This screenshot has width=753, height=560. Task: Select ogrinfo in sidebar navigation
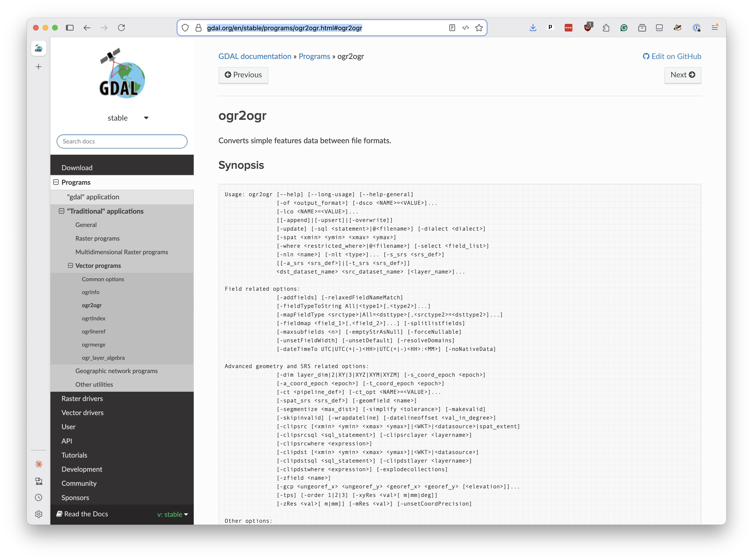click(91, 292)
